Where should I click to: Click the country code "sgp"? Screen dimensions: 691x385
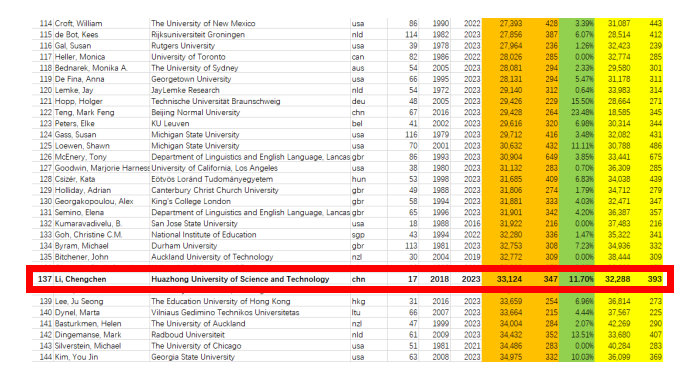pyautogui.click(x=358, y=235)
